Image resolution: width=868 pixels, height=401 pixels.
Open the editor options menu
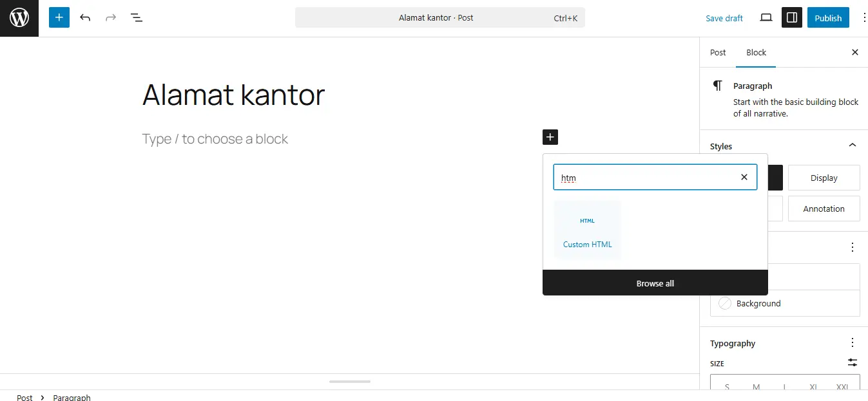[863, 18]
